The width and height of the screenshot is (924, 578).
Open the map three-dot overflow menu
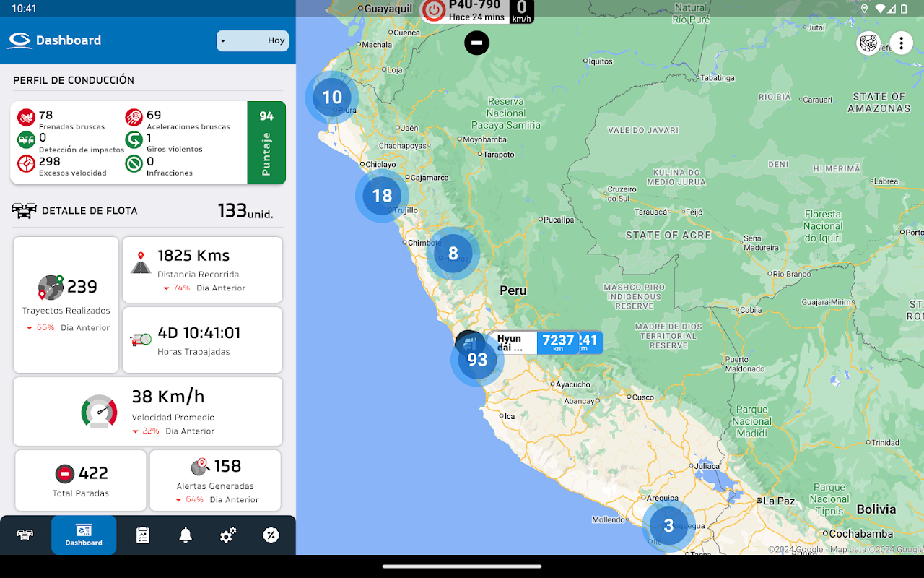click(x=901, y=43)
